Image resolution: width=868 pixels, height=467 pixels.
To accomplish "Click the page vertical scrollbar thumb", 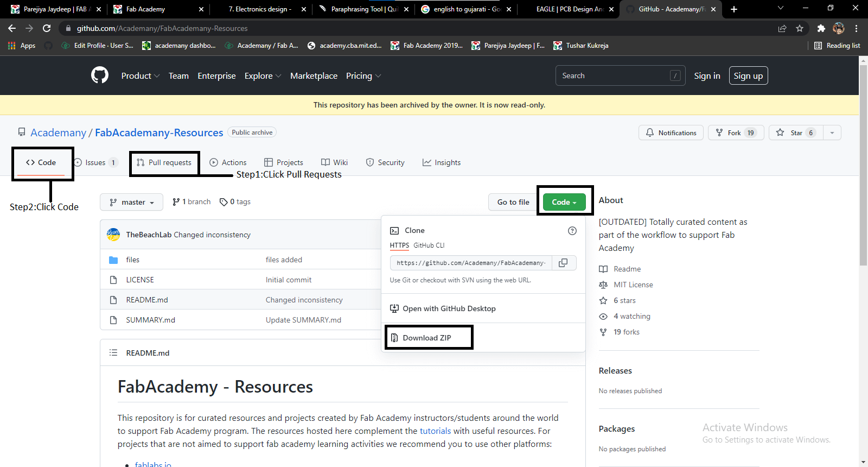I will 863,165.
